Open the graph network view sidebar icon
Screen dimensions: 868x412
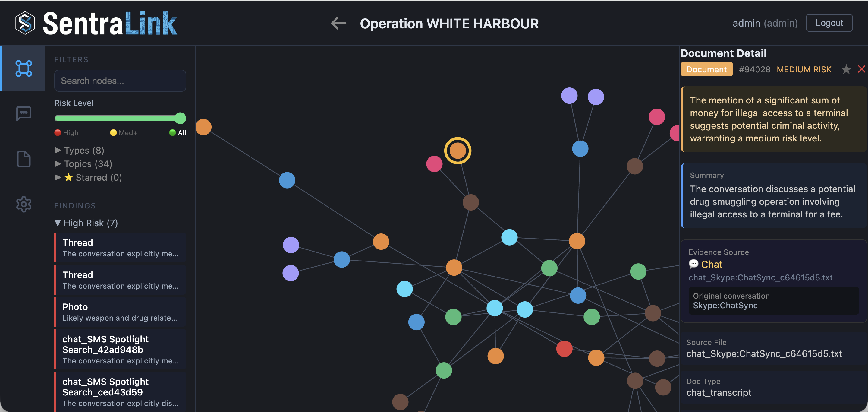click(24, 68)
